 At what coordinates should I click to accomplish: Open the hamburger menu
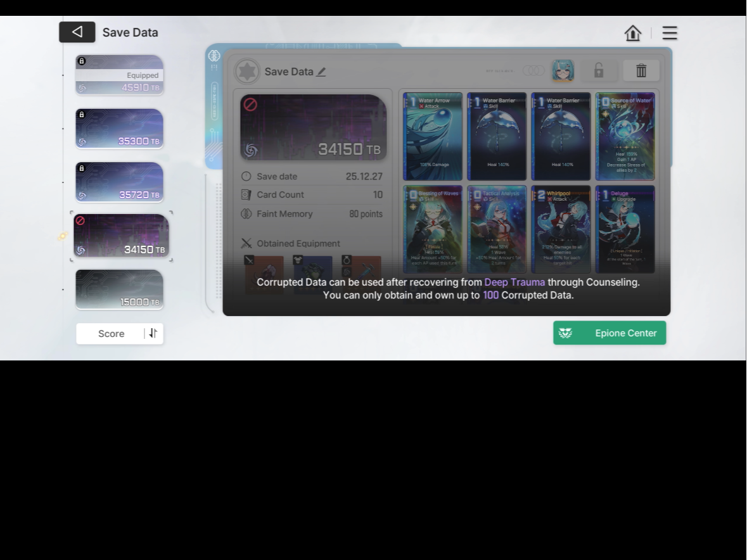(x=669, y=33)
